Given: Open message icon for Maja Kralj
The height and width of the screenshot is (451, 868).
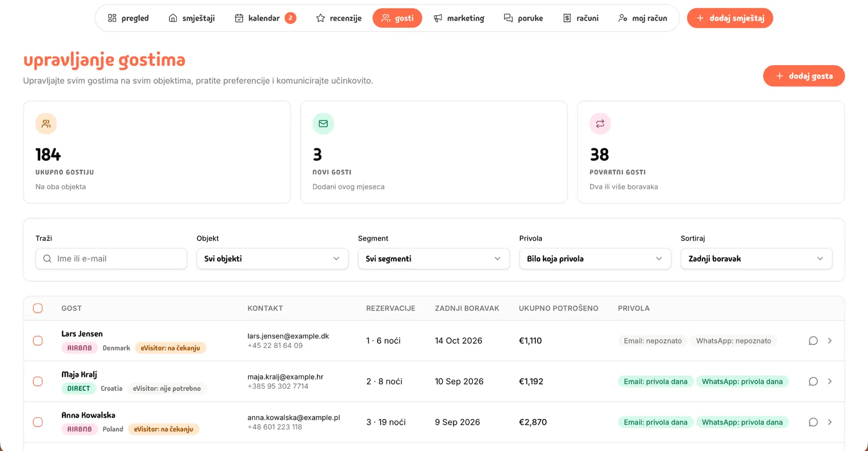Looking at the screenshot, I should (813, 382).
